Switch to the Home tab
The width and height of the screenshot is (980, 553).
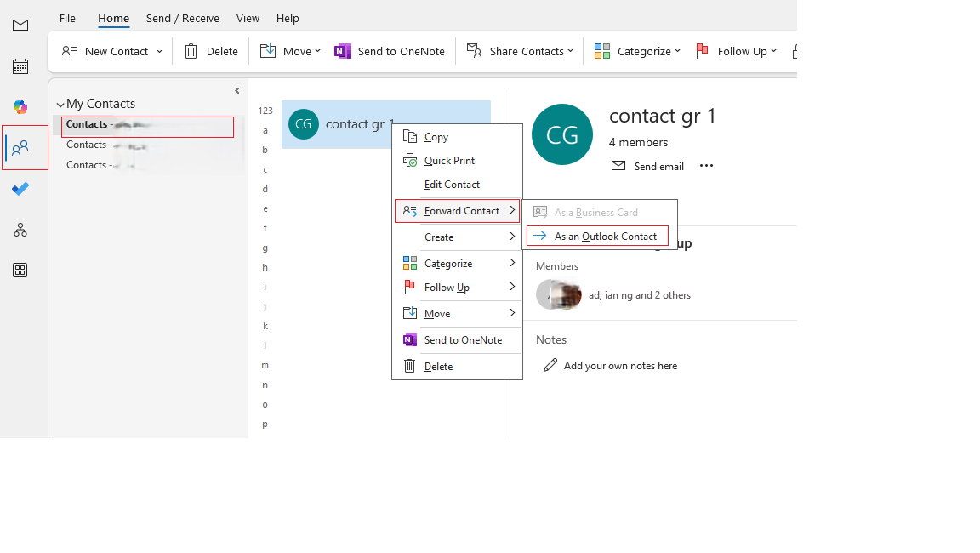114,18
